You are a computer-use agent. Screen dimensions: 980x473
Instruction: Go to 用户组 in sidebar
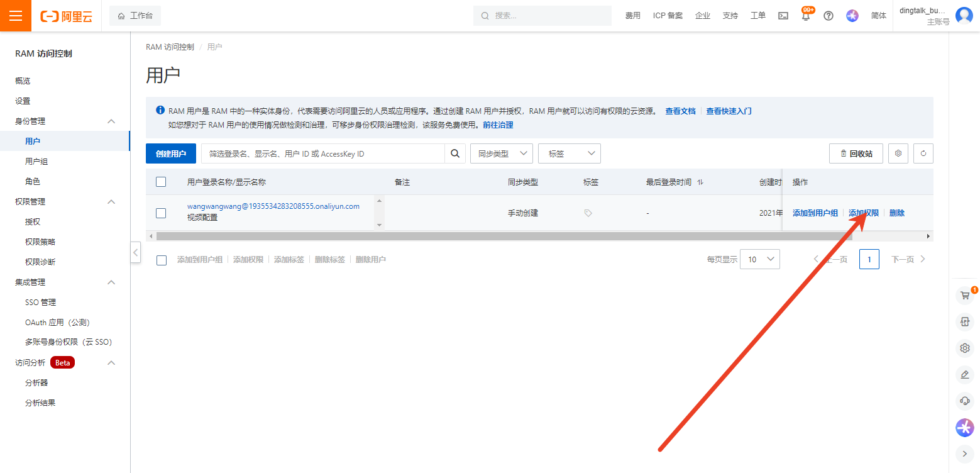tap(36, 162)
